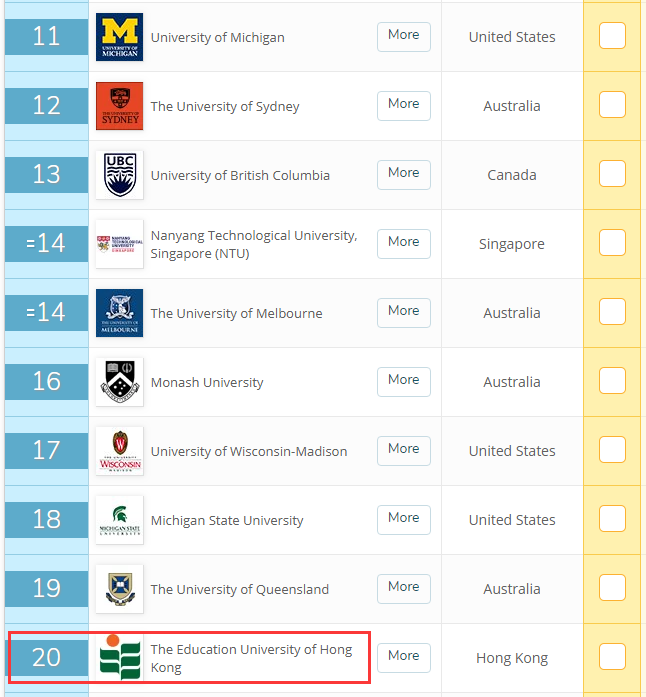Image resolution: width=646 pixels, height=697 pixels.
Task: Check the compare box for Monash University
Action: point(612,381)
